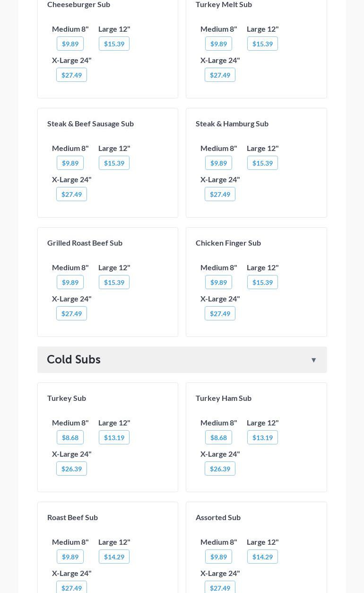Screen dimensions: 364x593
Task: Select Steak & Hamburg Sub Large $15.39
Action: [x=262, y=163]
